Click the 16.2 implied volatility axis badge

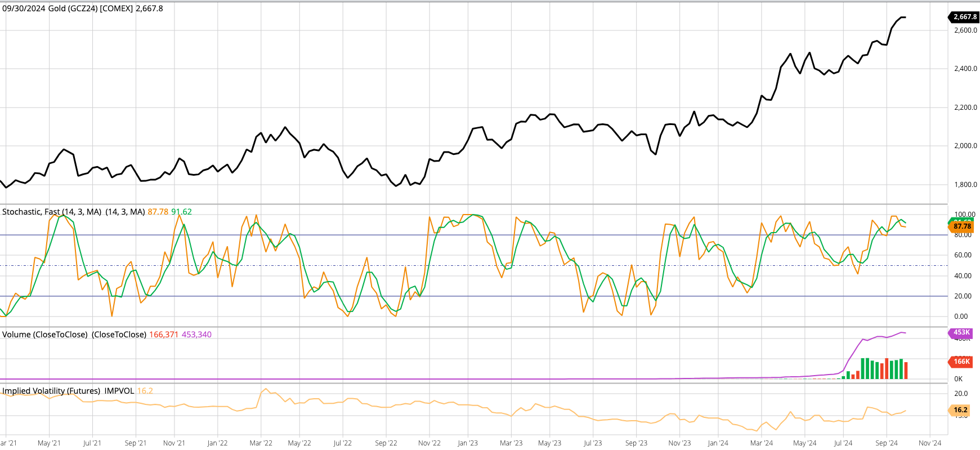click(960, 410)
